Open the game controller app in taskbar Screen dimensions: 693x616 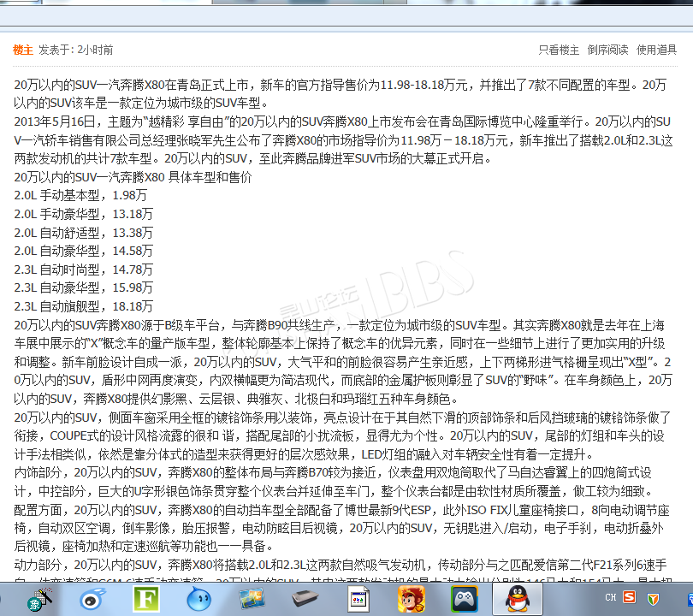464,599
